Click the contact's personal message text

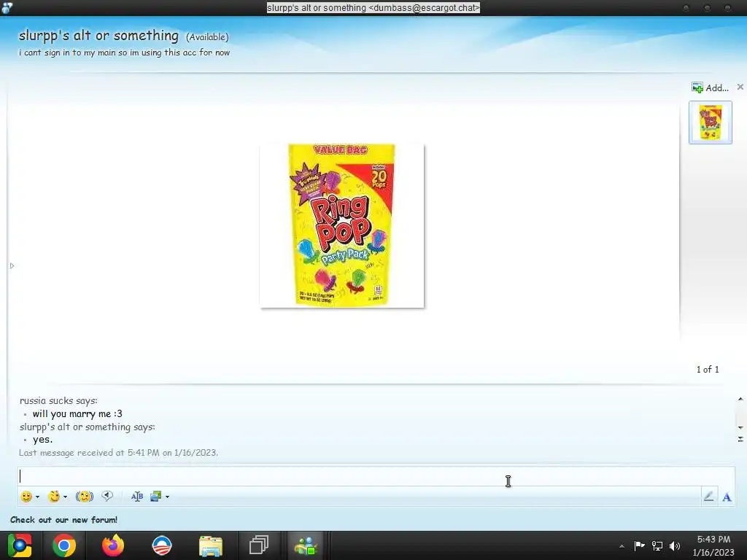[x=124, y=52]
